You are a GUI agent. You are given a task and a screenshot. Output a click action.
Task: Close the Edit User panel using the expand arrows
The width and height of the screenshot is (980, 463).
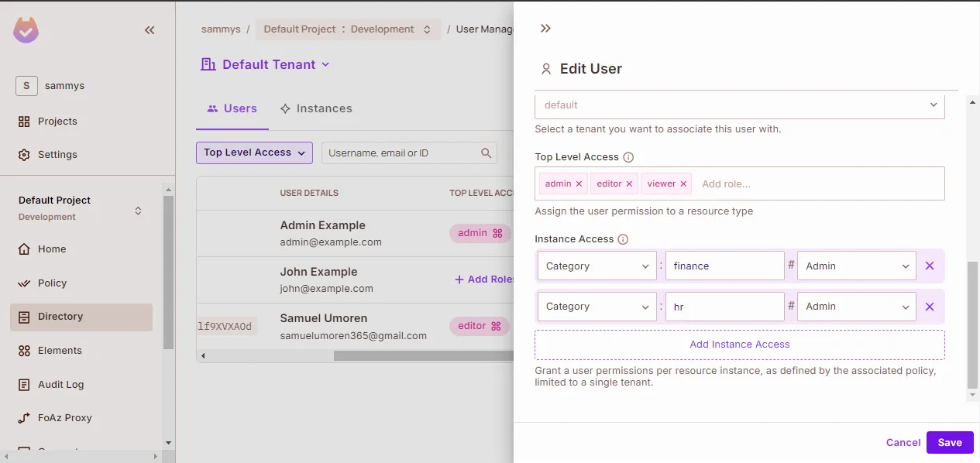pyautogui.click(x=545, y=29)
